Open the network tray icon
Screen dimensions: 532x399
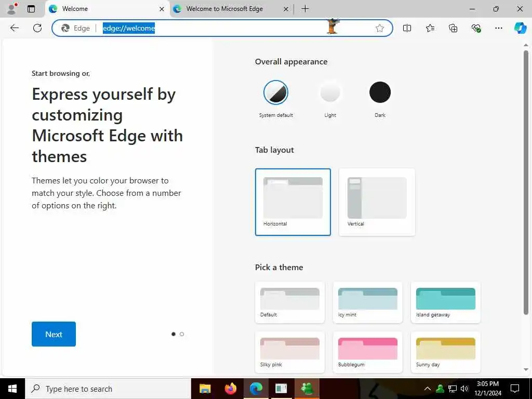point(453,389)
